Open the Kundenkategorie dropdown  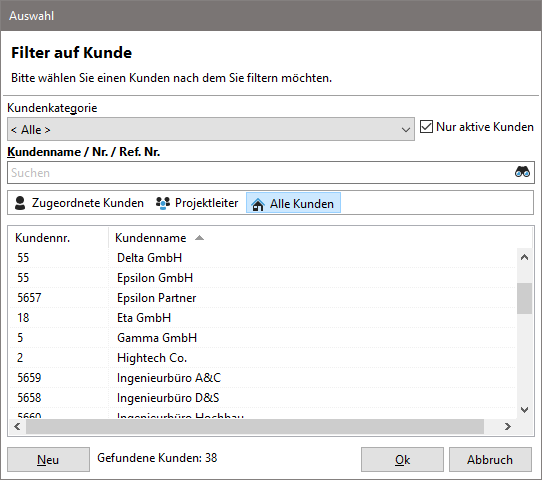(x=211, y=129)
